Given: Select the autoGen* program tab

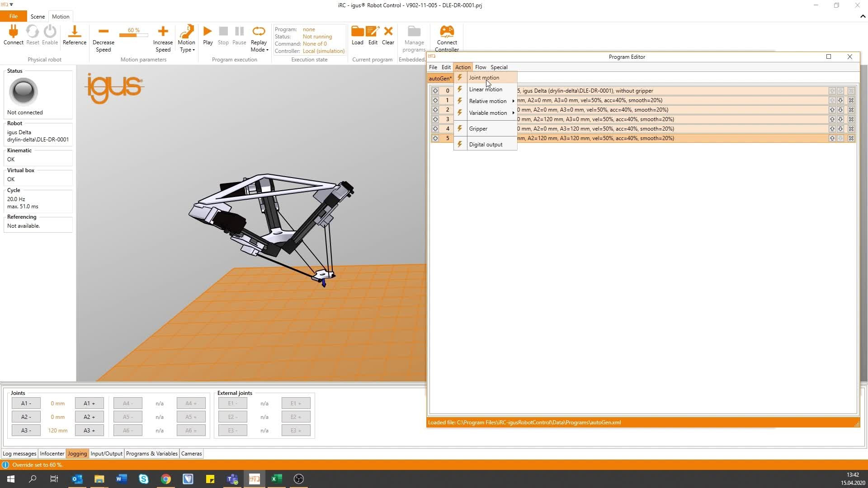Looking at the screenshot, I should [x=440, y=79].
